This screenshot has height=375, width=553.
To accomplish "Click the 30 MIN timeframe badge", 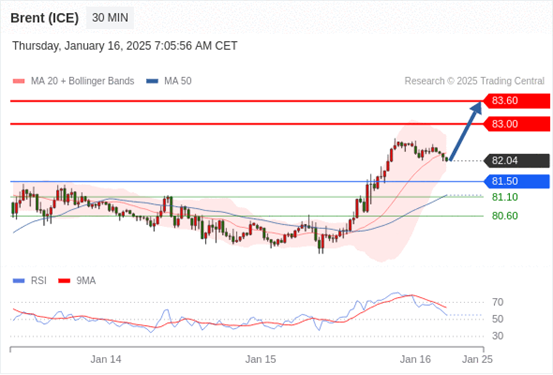I will tap(110, 18).
